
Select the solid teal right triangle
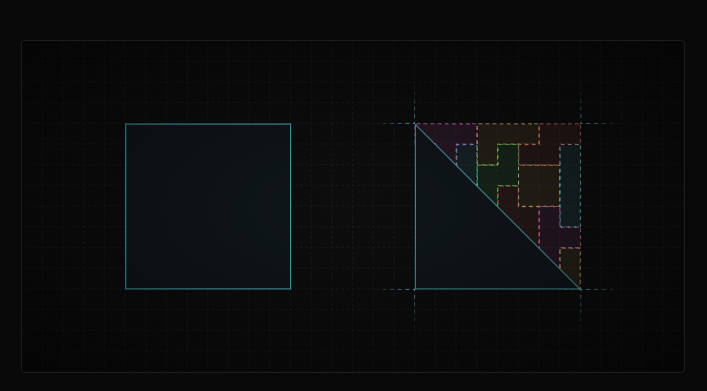(x=469, y=235)
